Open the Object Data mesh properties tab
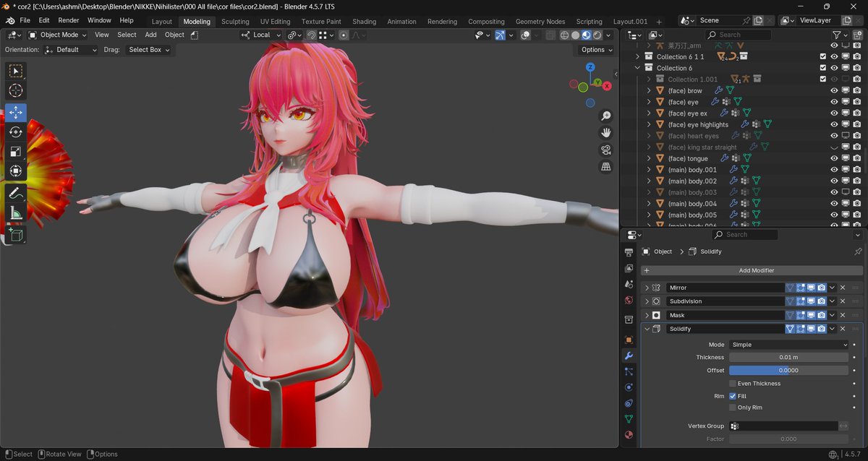 tap(628, 419)
